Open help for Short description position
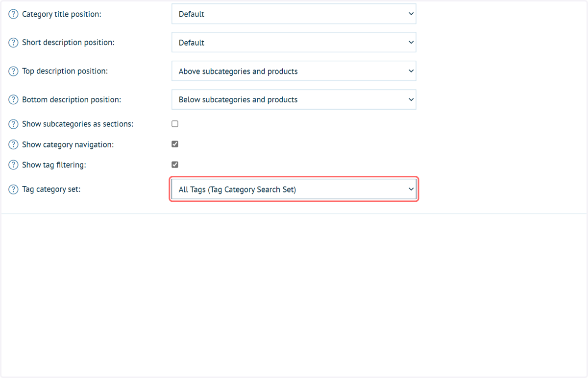The height and width of the screenshot is (378, 588). [14, 43]
